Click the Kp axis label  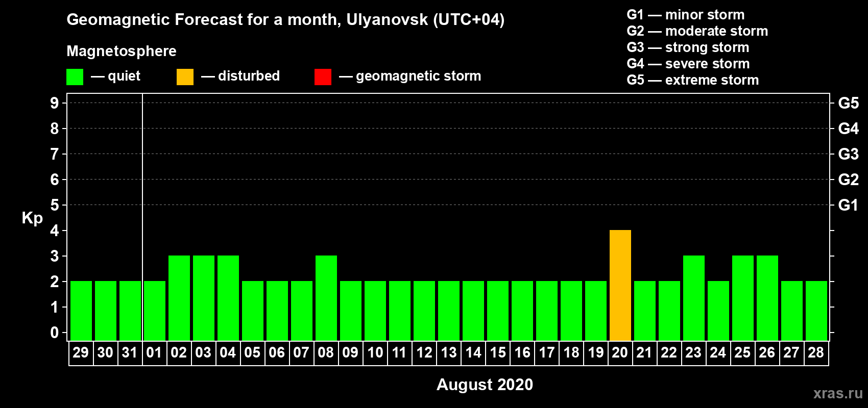pos(32,218)
